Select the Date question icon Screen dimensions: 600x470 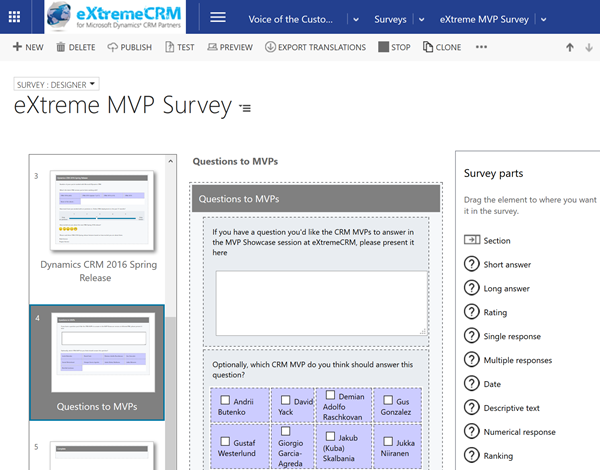coord(471,384)
